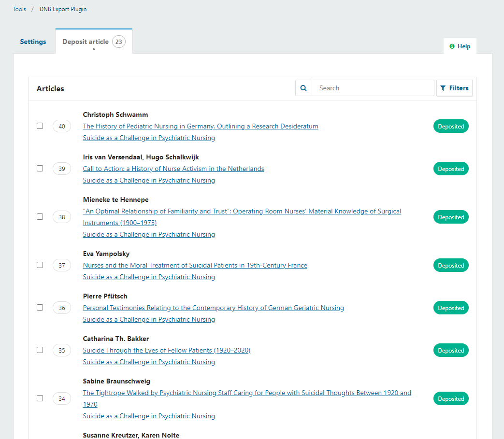Open issue link under Sabine Braunschweig article
Image resolution: width=504 pixels, height=439 pixels.
[x=149, y=416]
